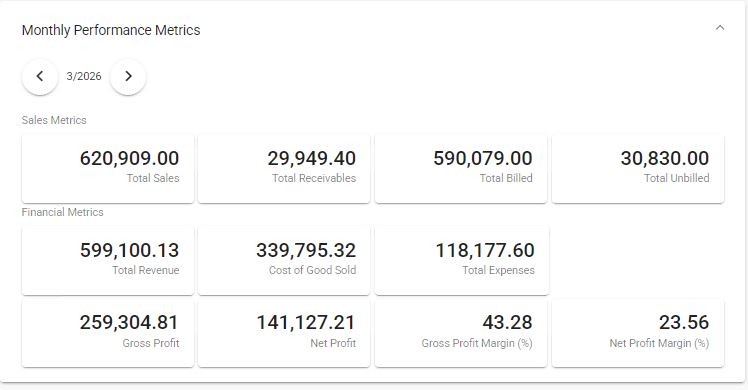Select the Gross Profit Margin (%) card
Viewport: 748px width, 390px height.
coord(461,333)
